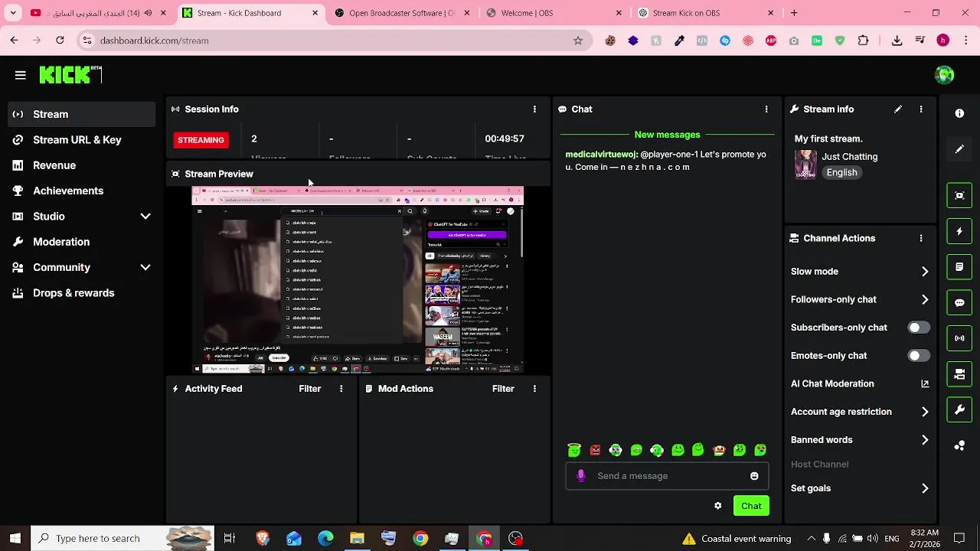The width and height of the screenshot is (980, 551).
Task: Select Stream in the sidebar
Action: [x=81, y=114]
